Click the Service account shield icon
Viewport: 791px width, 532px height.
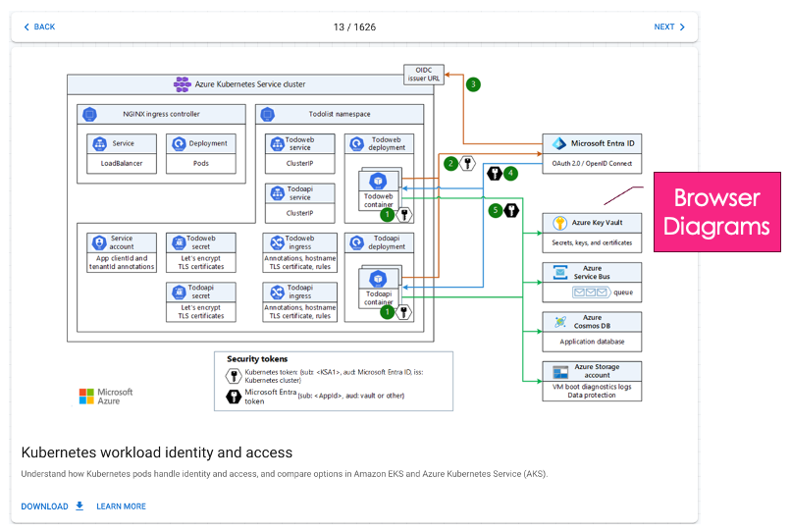pos(99,242)
